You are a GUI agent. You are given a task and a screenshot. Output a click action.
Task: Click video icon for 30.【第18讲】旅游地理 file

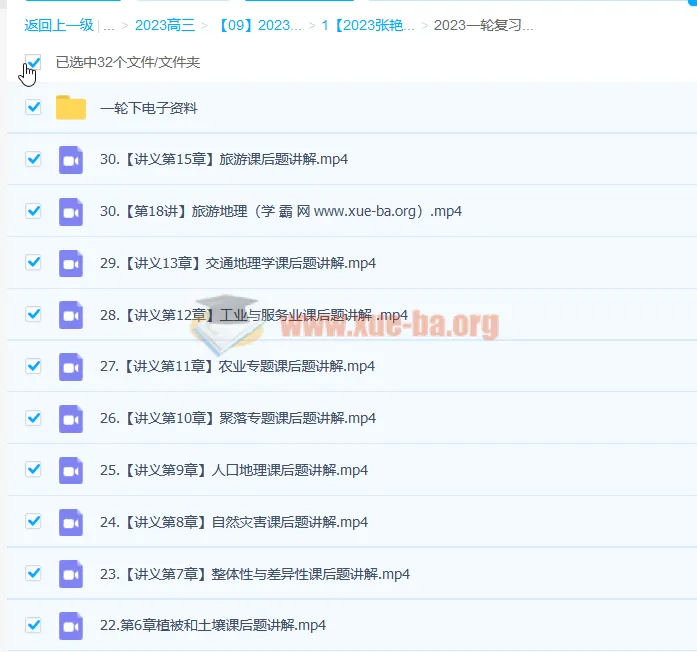tap(71, 211)
